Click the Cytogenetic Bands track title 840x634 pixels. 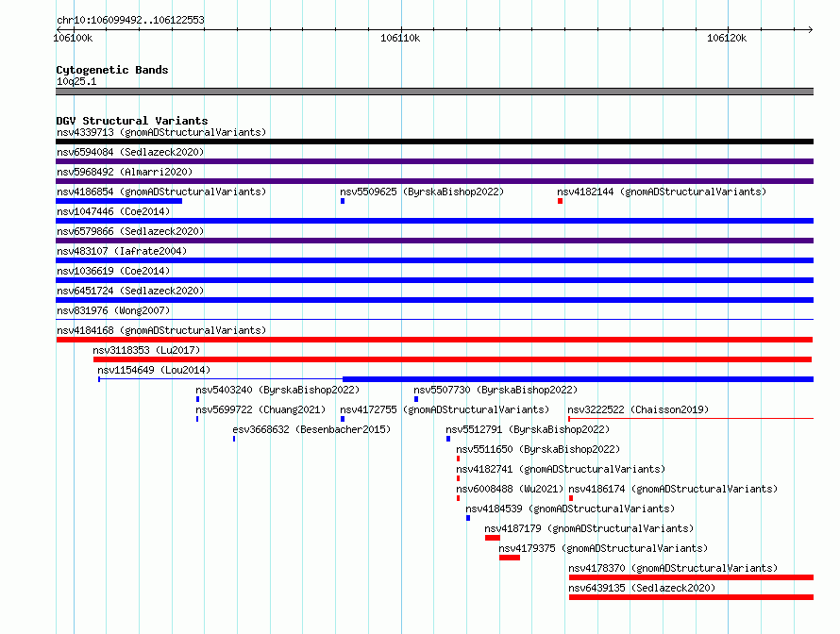112,70
